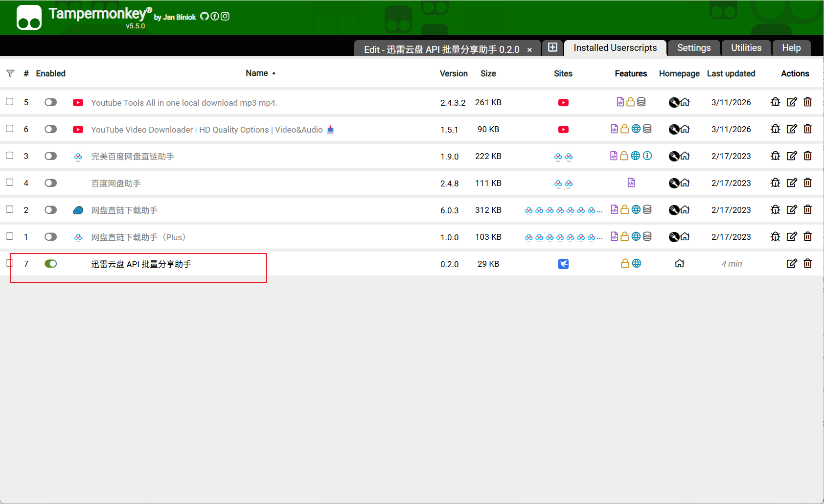Edit the 迅雷云盘 API 批量分享助手 script

pyautogui.click(x=792, y=263)
